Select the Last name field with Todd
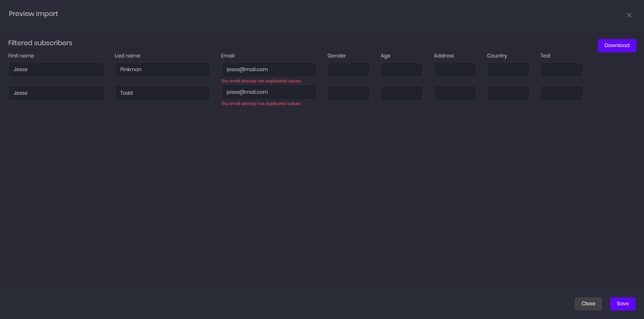Viewport: 644px width, 319px height. (162, 93)
